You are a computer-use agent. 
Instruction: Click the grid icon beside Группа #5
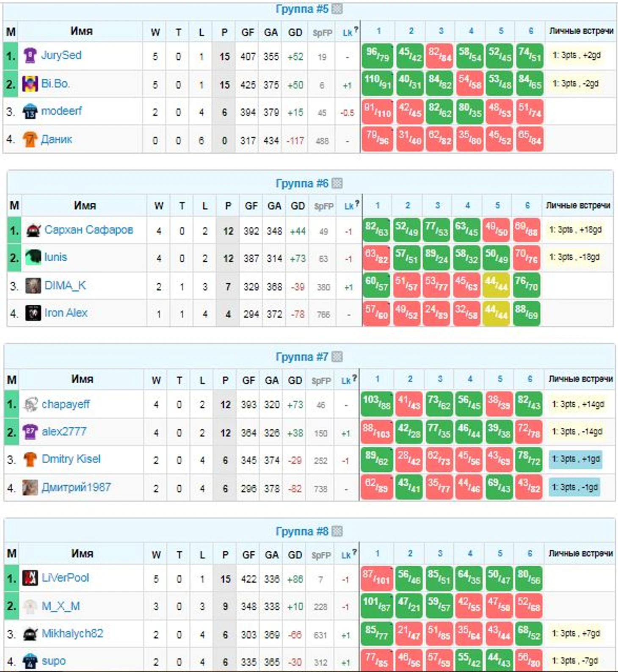pyautogui.click(x=337, y=9)
